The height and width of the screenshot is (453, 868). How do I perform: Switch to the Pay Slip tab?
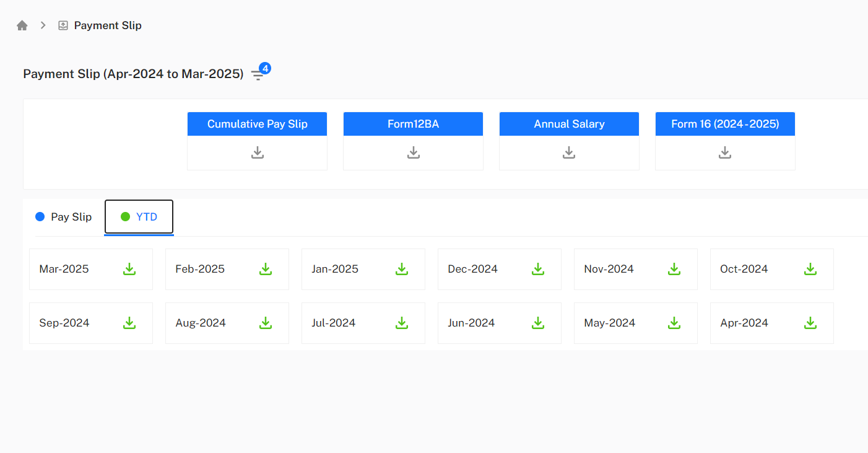(x=70, y=216)
